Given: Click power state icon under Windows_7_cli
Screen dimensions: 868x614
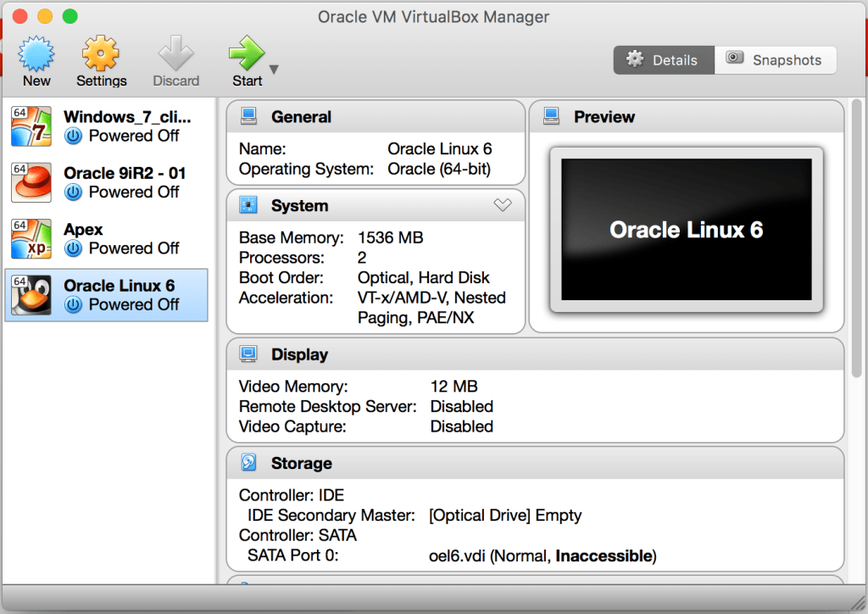Looking at the screenshot, I should [73, 136].
